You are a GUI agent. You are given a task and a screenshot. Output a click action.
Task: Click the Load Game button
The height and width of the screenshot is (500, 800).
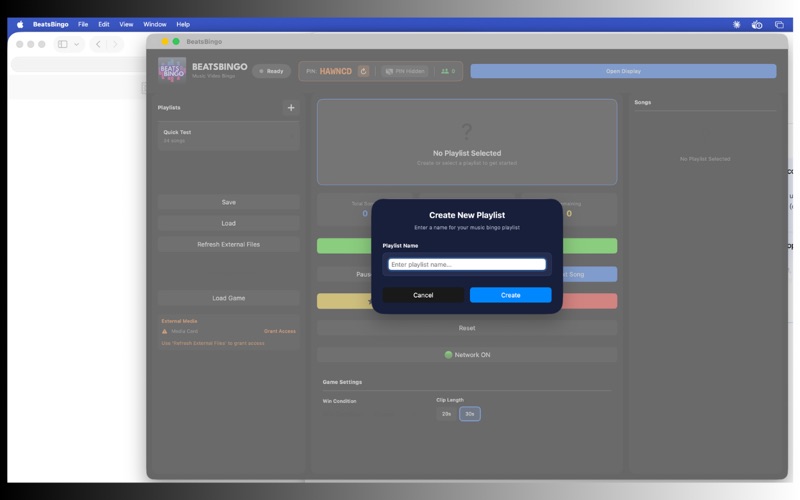229,298
